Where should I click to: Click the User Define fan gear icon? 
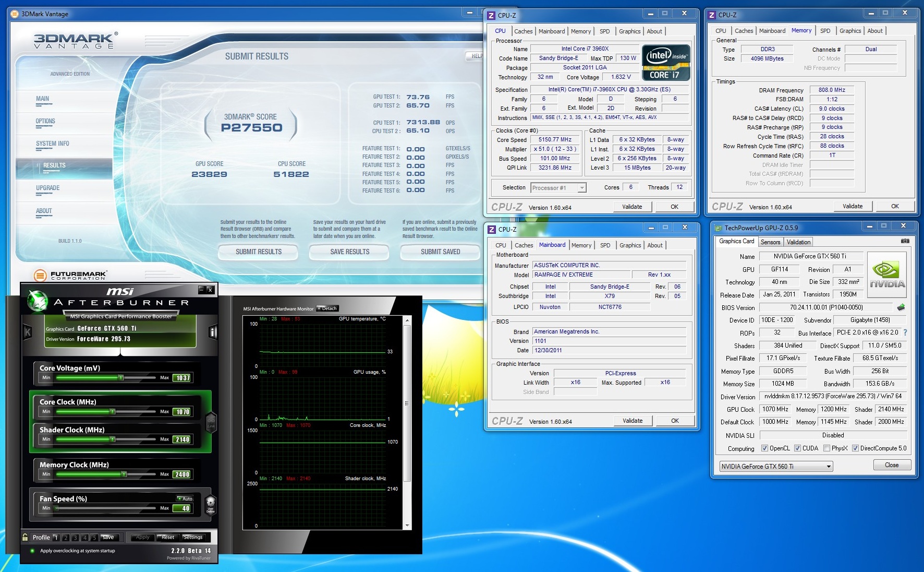[x=211, y=505]
